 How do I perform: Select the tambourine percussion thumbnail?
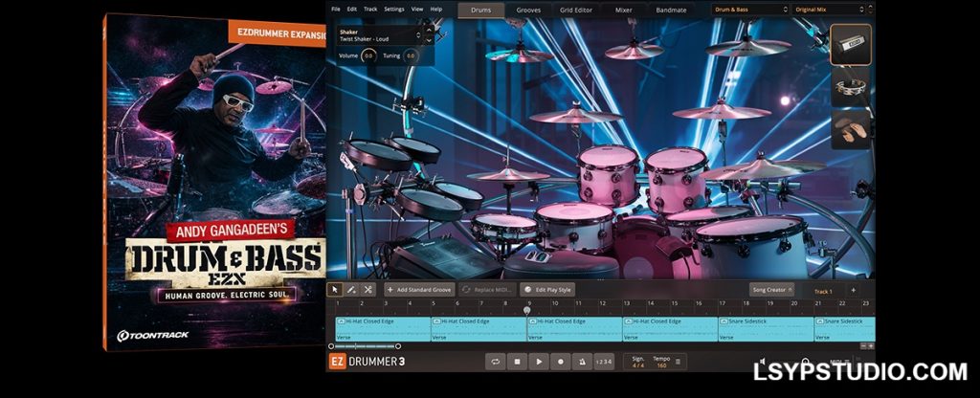click(851, 87)
